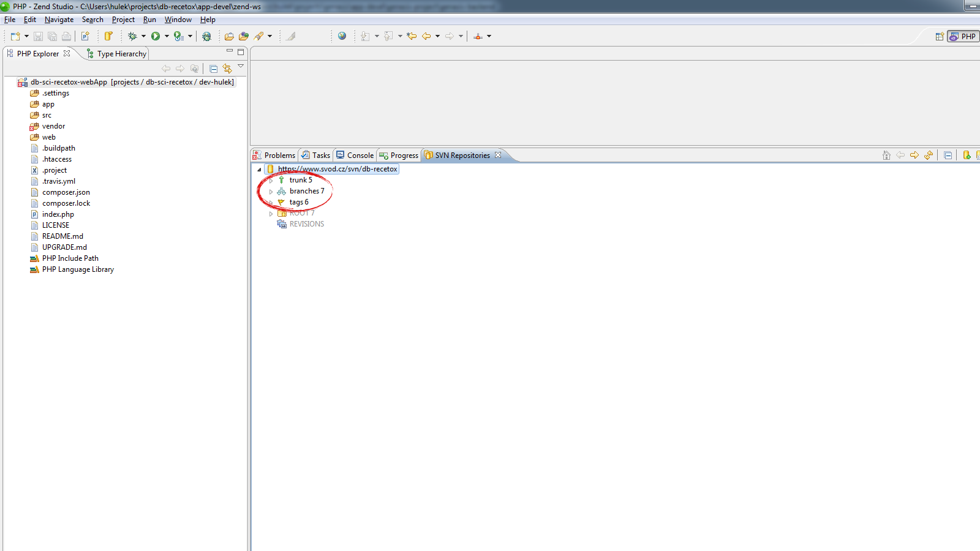Click the Profile run icon
980x551 pixels.
[178, 36]
